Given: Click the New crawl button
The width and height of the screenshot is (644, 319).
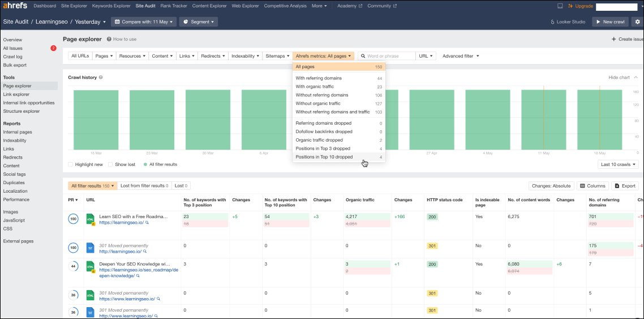Looking at the screenshot, I should 610,22.
